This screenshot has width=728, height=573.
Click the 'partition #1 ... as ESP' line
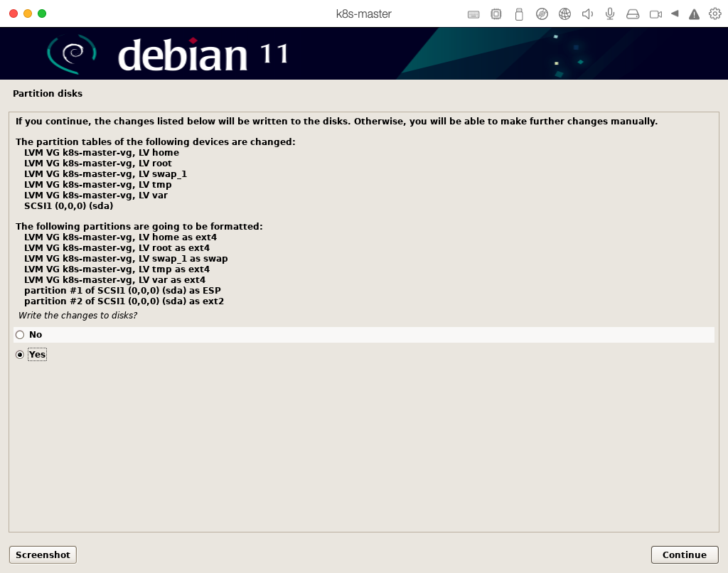[122, 291]
